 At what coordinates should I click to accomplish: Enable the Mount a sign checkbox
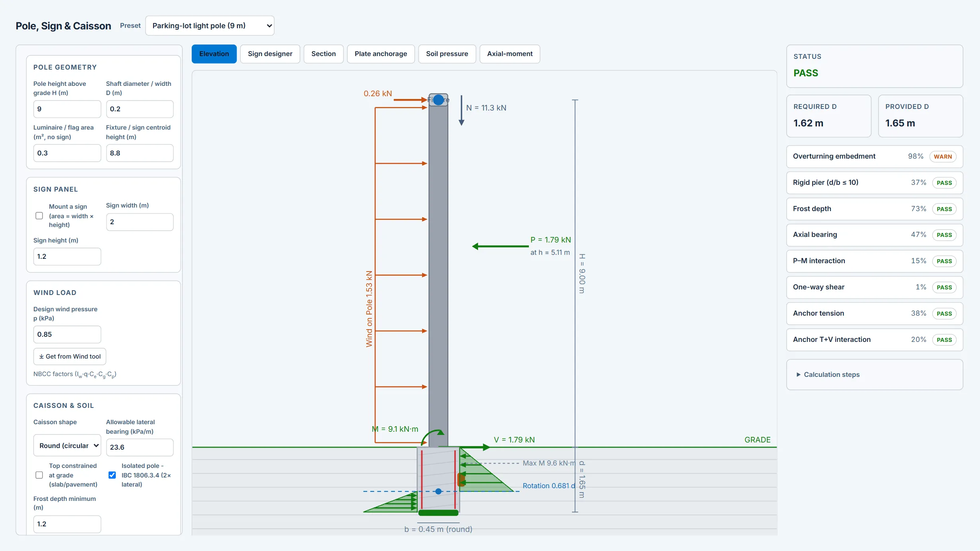tap(39, 216)
